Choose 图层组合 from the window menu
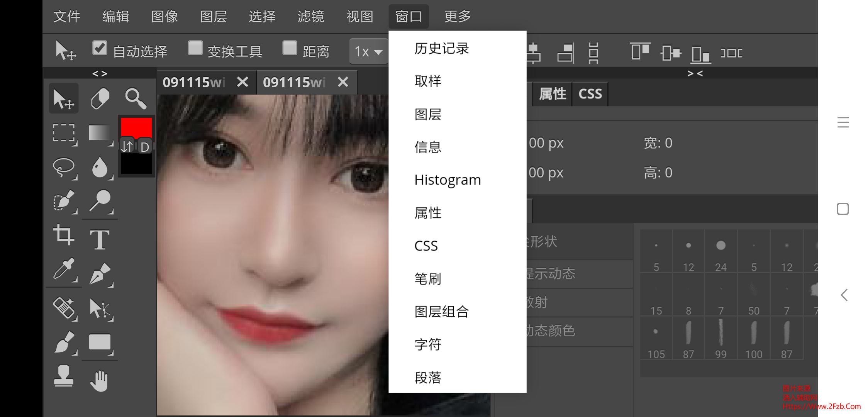 (458, 312)
